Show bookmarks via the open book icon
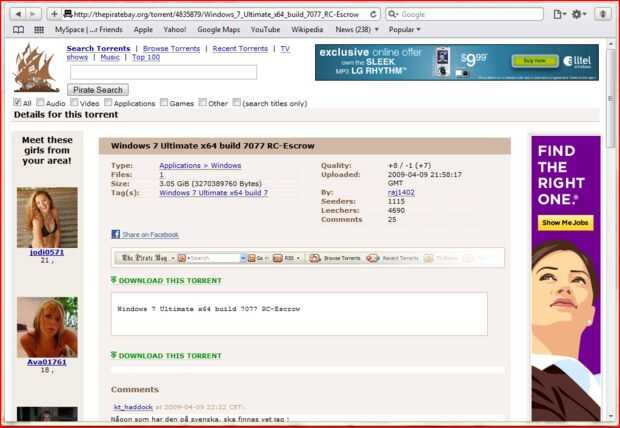 pos(19,30)
